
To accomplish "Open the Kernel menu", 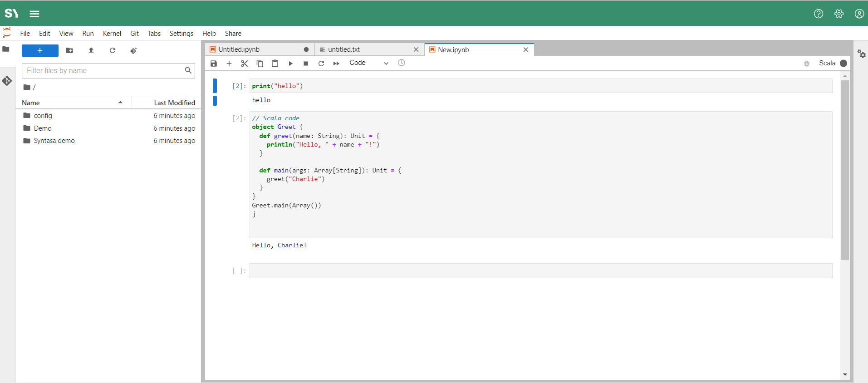I will [112, 34].
